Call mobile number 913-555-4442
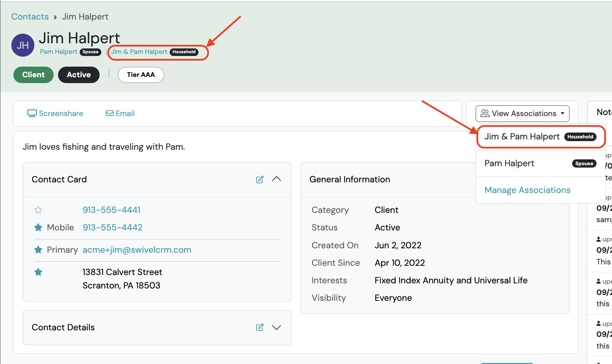 point(112,227)
